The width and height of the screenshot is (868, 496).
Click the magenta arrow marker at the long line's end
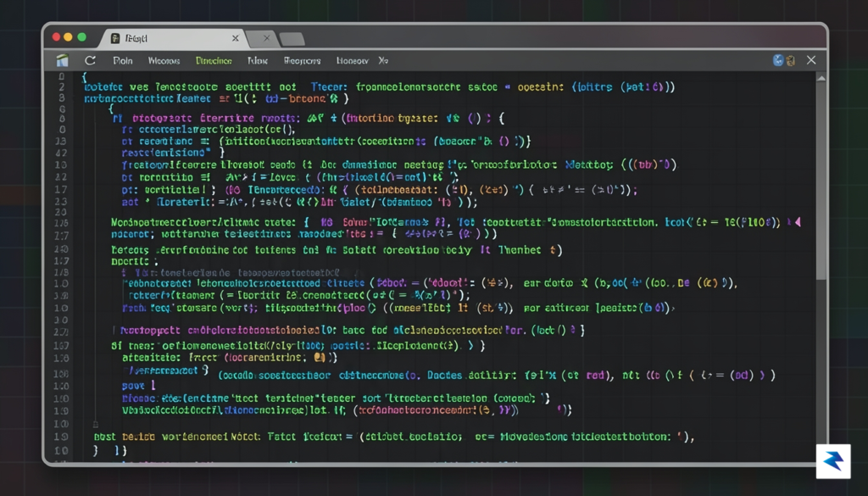(x=798, y=222)
